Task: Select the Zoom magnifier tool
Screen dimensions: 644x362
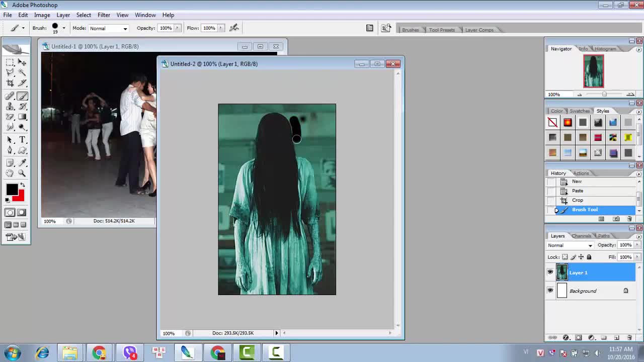Action: pyautogui.click(x=22, y=173)
